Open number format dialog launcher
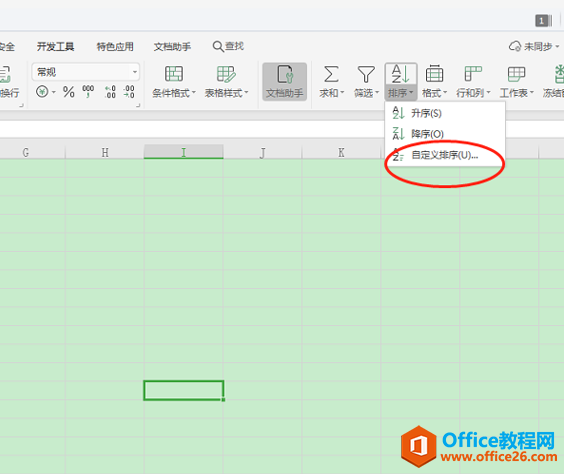 click(x=138, y=105)
